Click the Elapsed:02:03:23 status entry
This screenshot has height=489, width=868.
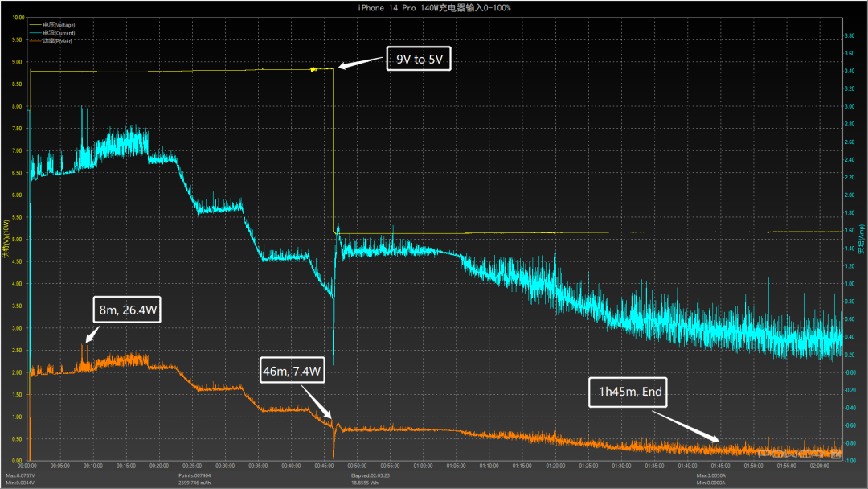[x=371, y=475]
